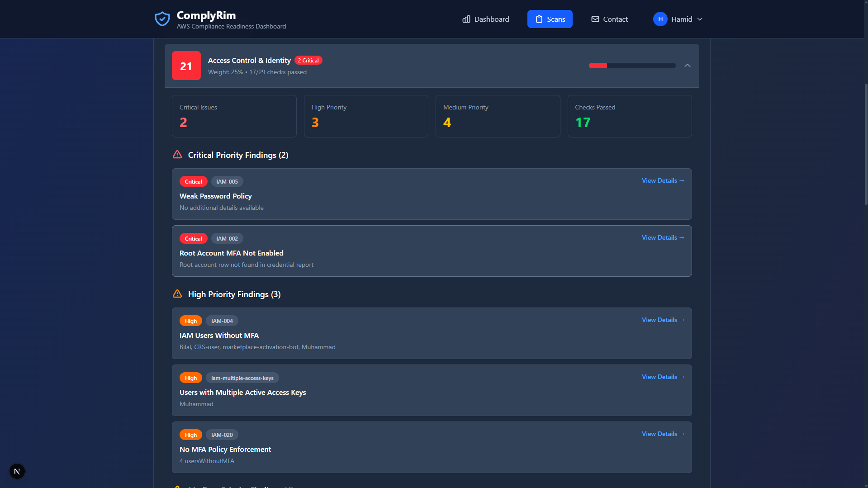Click the Next.js dev tools badge
The height and width of the screenshot is (488, 868).
tap(17, 471)
